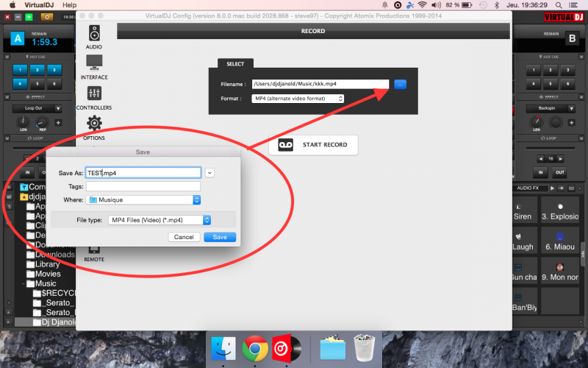Click the blue browse filename button
588x368 pixels.
[400, 84]
